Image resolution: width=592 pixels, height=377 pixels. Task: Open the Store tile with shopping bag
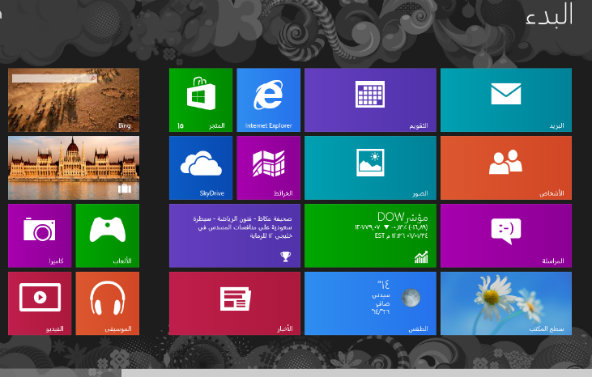pos(200,100)
